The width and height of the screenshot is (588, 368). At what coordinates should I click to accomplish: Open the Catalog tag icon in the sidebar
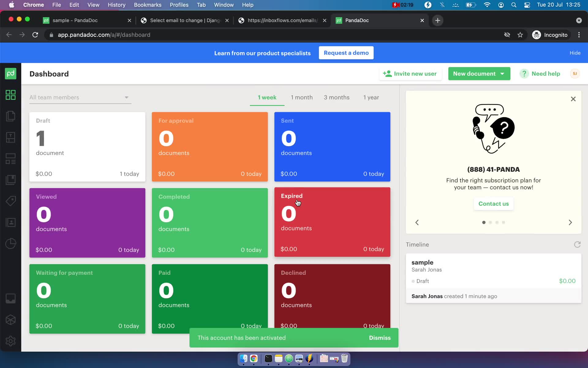[10, 201]
